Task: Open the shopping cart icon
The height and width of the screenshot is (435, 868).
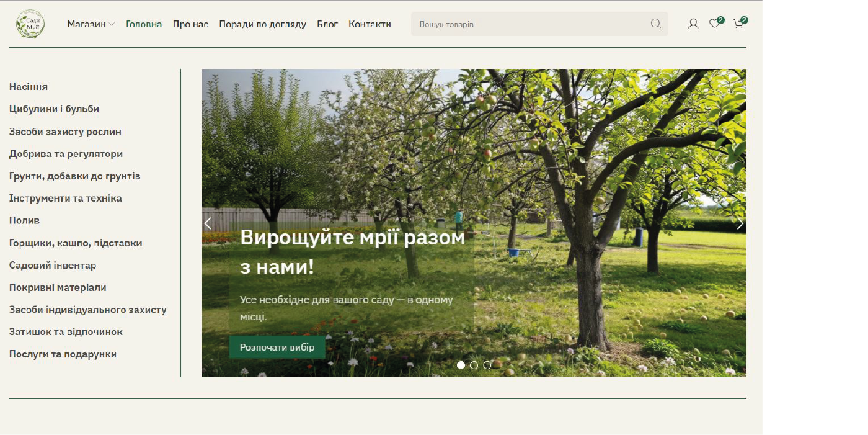Action: 738,24
